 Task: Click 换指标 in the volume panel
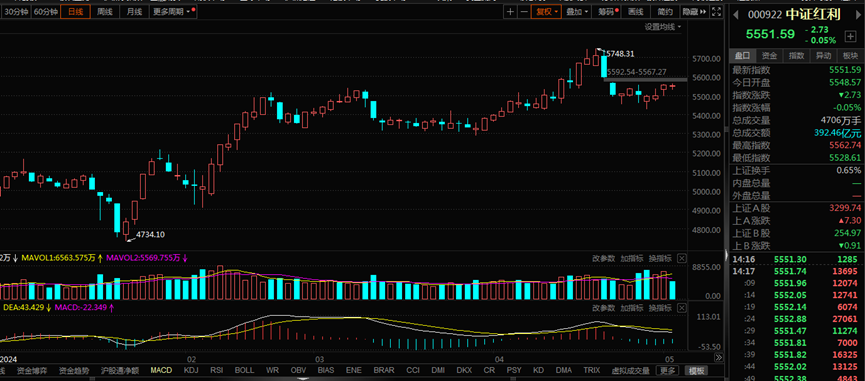(x=660, y=258)
